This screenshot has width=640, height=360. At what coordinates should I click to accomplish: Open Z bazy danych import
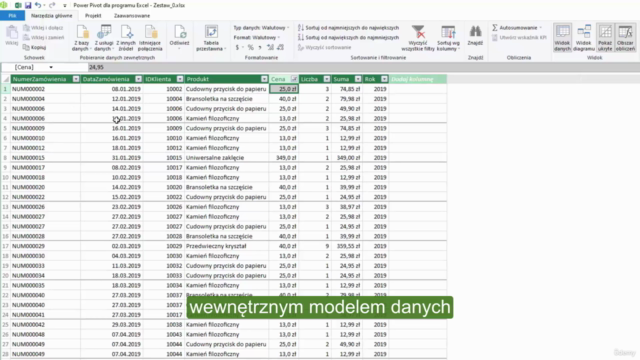pos(82,38)
